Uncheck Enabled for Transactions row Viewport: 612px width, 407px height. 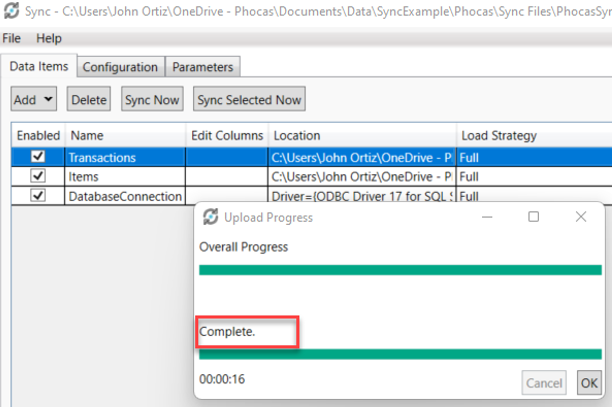pyautogui.click(x=38, y=157)
